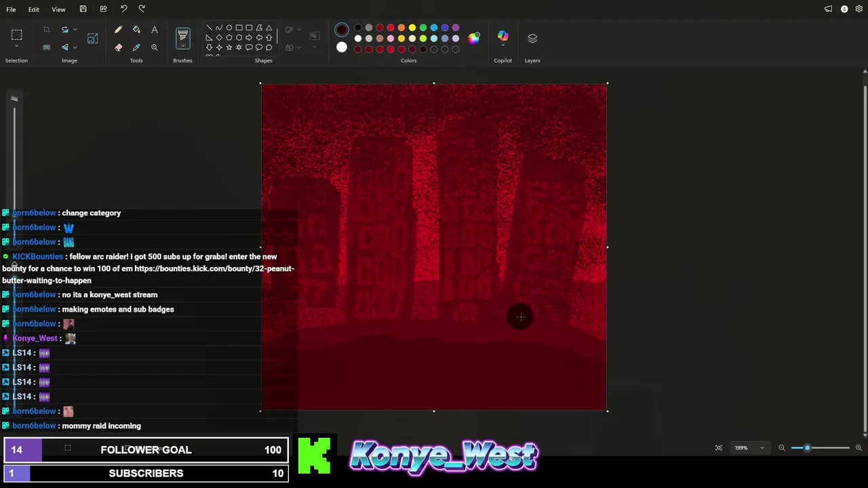Select the Color picker eyedropper tool
The width and height of the screenshot is (868, 488).
point(136,47)
